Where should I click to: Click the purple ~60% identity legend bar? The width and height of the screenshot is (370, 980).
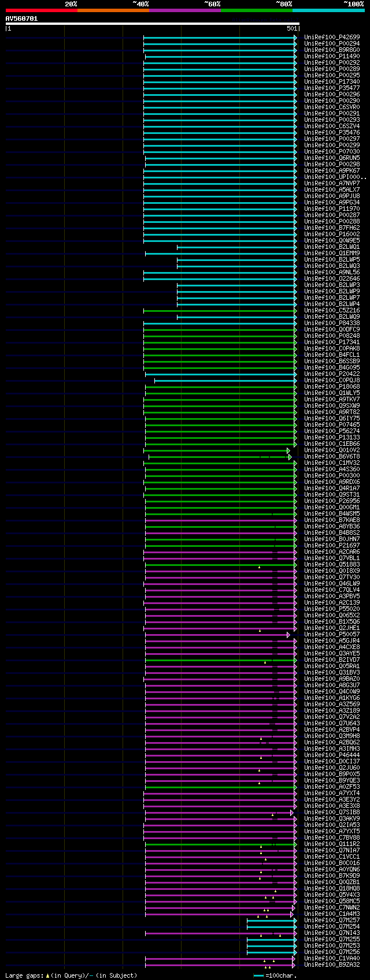pos(184,10)
